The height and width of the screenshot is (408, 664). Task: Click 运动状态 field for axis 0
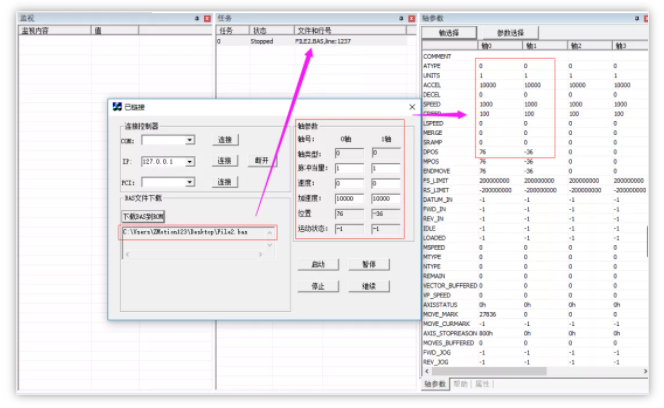pyautogui.click(x=349, y=229)
